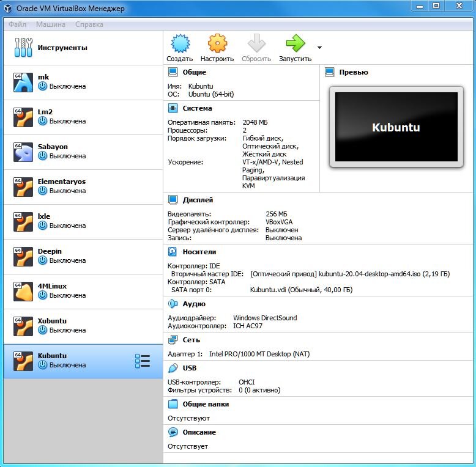476x467 pixels.
Task: Open the Аудио section header link
Action: coord(194,304)
